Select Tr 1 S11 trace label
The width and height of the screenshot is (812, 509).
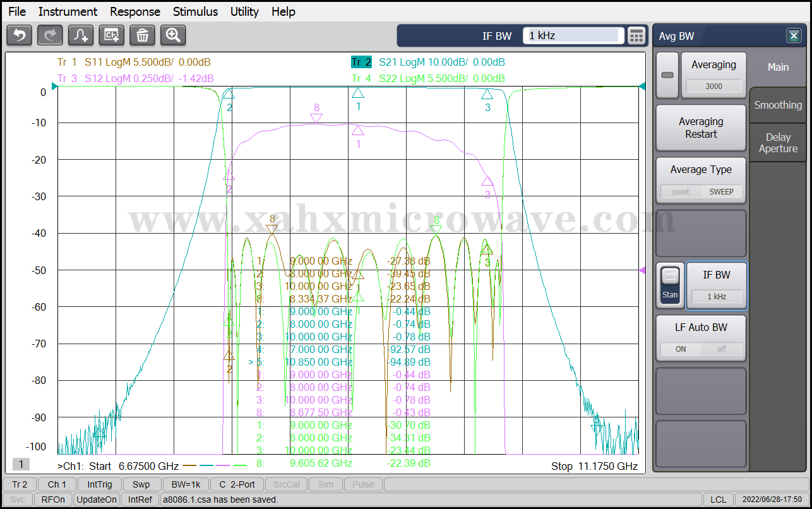click(x=134, y=62)
